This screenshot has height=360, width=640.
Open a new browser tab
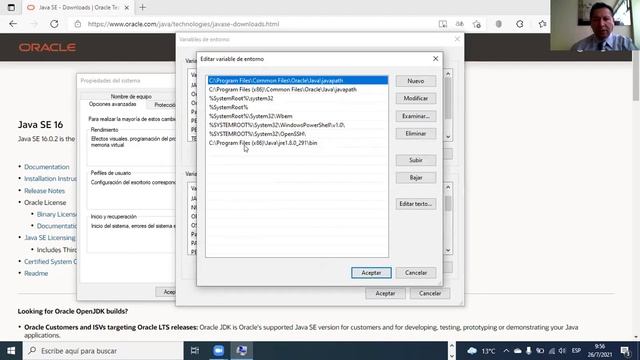coord(142,7)
